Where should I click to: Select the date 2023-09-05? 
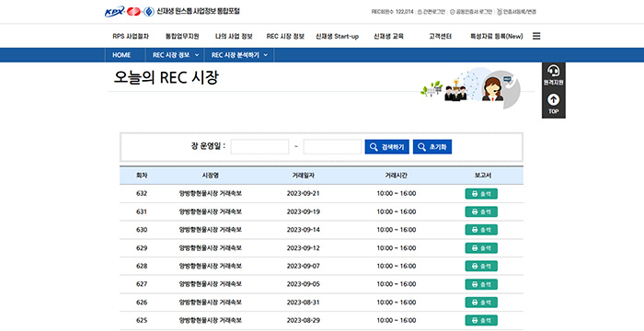point(303,284)
